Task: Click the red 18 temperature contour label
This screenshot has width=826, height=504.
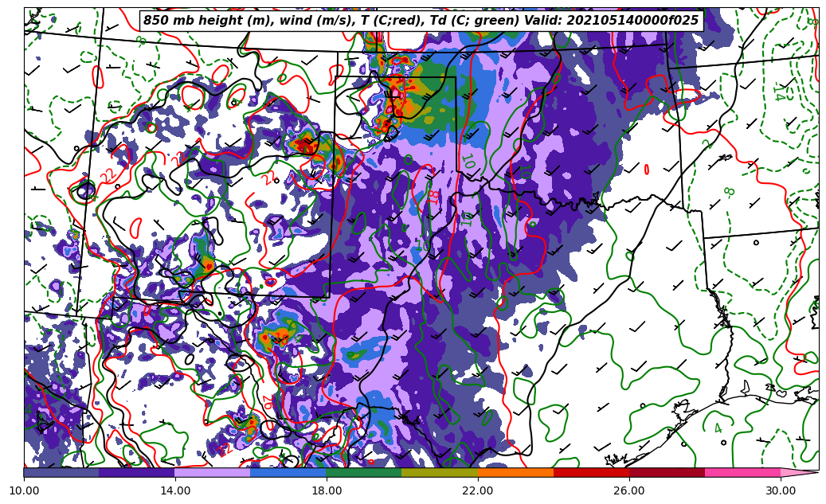Action: click(434, 195)
